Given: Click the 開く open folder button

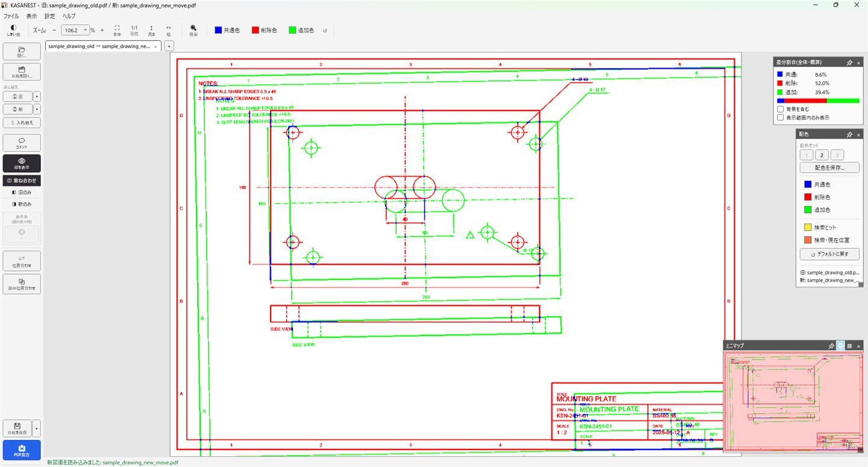Looking at the screenshot, I should pos(22,51).
